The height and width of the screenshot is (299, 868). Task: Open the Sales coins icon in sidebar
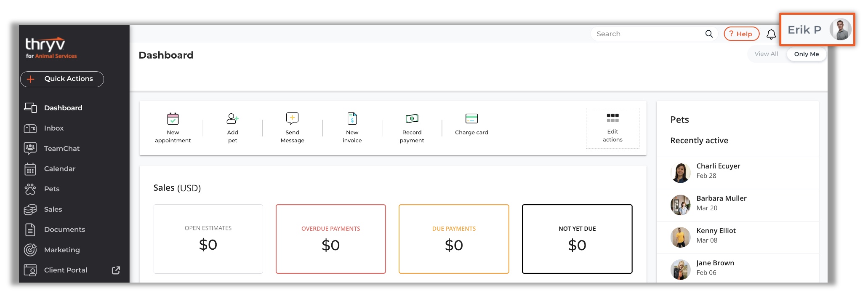[30, 209]
